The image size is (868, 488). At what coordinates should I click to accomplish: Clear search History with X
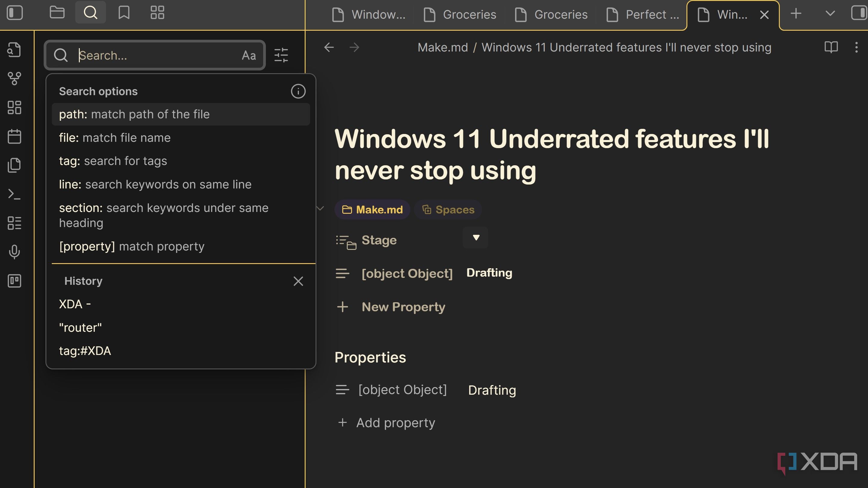click(298, 281)
